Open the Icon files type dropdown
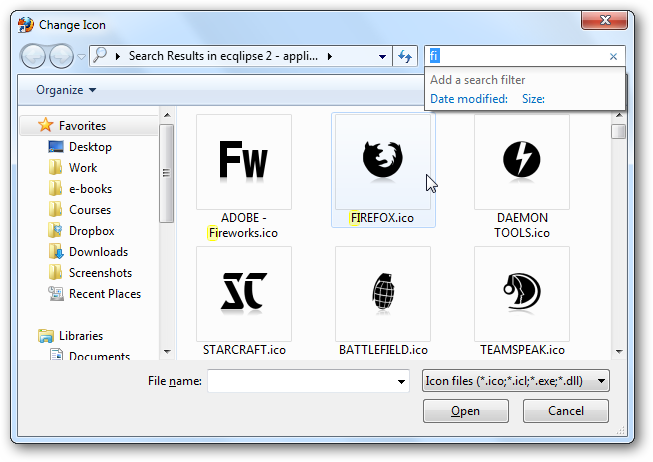Image resolution: width=653 pixels, height=462 pixels. pyautogui.click(x=516, y=381)
